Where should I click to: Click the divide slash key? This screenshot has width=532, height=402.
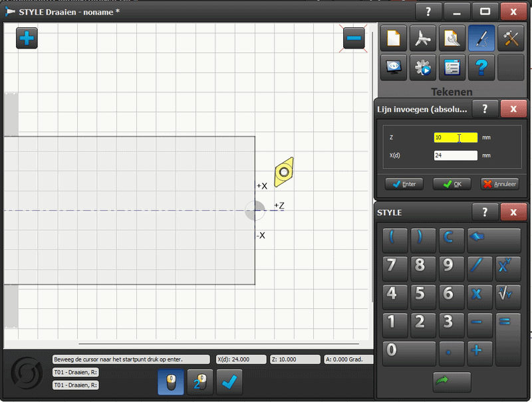coord(479,269)
